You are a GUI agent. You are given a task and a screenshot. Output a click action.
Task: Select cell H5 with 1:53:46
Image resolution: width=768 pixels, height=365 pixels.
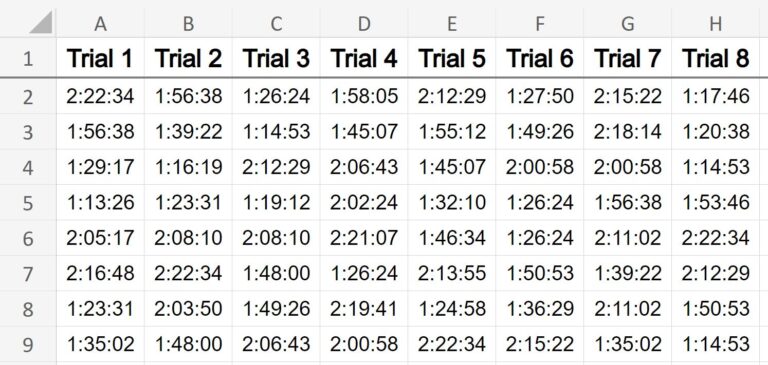pyautogui.click(x=716, y=202)
